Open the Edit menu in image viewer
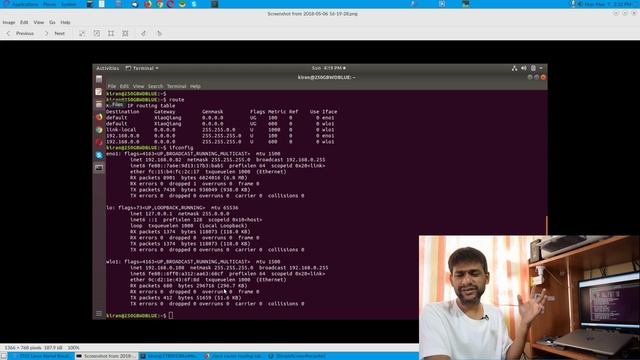 coord(24,22)
